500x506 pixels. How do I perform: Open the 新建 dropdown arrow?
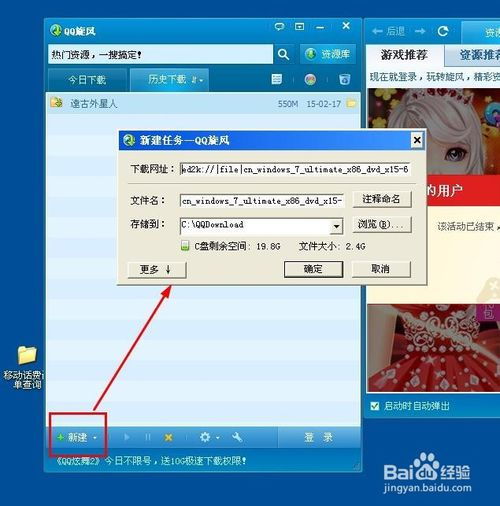[95, 438]
